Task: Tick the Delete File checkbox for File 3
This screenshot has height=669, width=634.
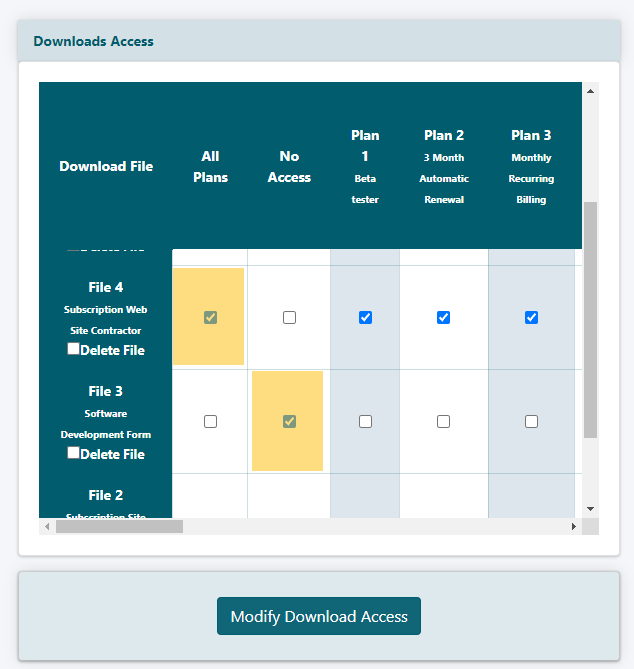Action: click(73, 453)
